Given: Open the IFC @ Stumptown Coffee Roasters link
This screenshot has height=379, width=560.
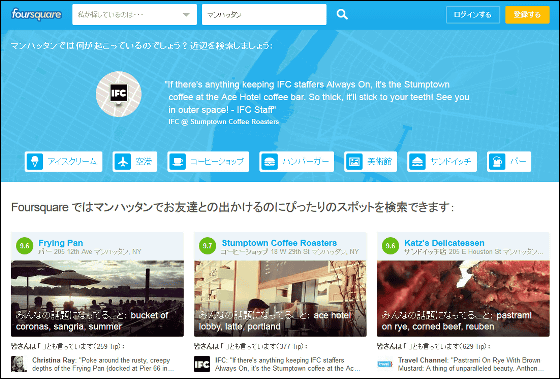Looking at the screenshot, I should 224,121.
